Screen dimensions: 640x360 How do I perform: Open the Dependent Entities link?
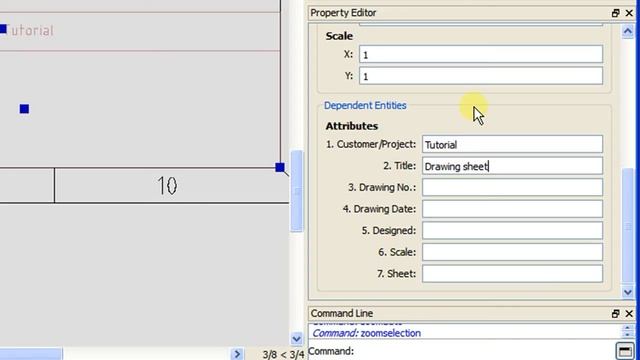(x=365, y=105)
